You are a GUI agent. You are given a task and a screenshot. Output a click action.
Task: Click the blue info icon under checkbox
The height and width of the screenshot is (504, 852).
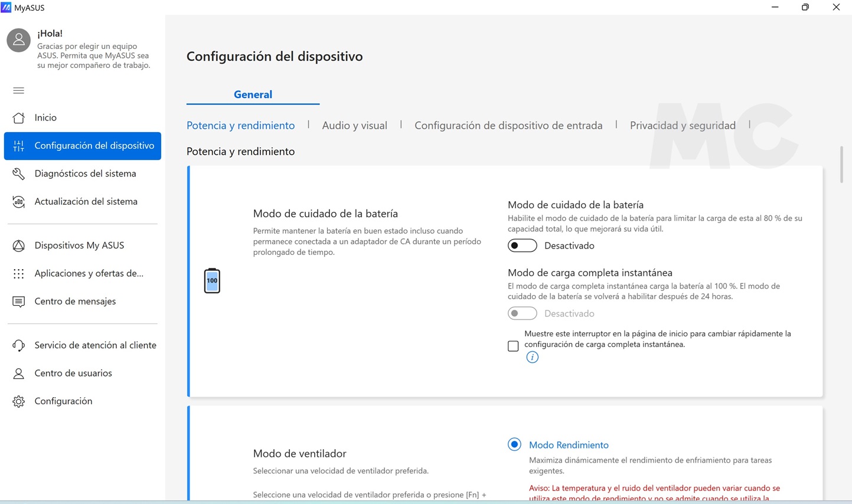point(532,357)
